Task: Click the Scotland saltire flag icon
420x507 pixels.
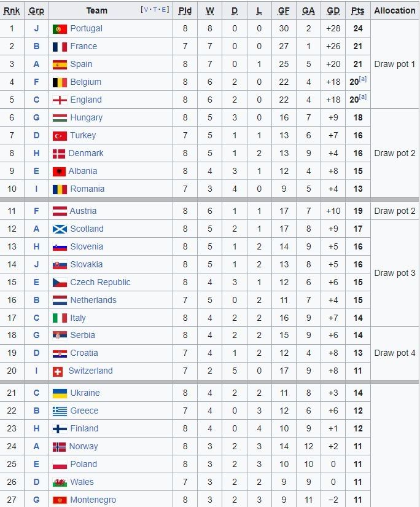Action: 60,229
